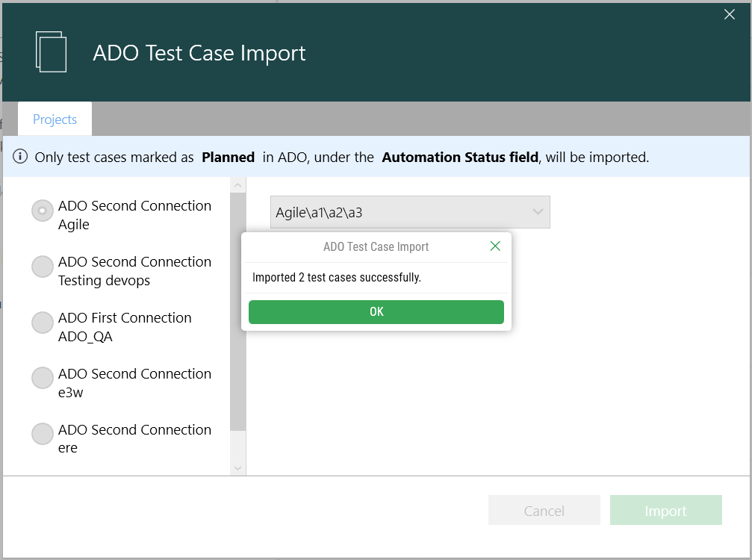Click the scrollbar down arrow
Viewport: 752px width, 560px height.
237,467
